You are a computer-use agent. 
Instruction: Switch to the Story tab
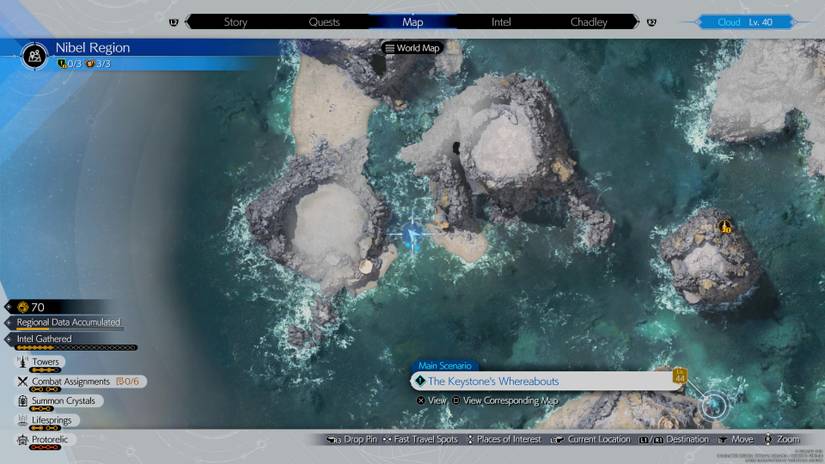(x=235, y=22)
